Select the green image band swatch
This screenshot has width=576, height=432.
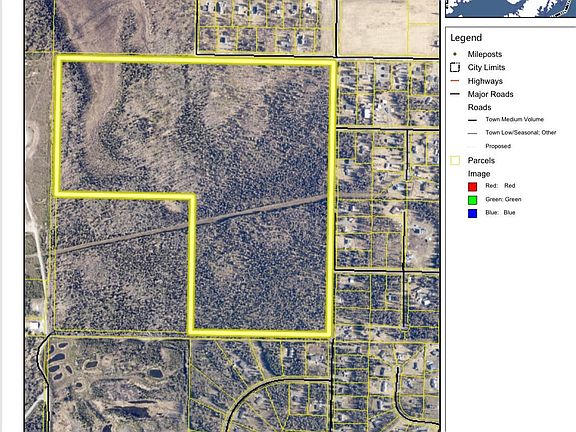(x=472, y=200)
